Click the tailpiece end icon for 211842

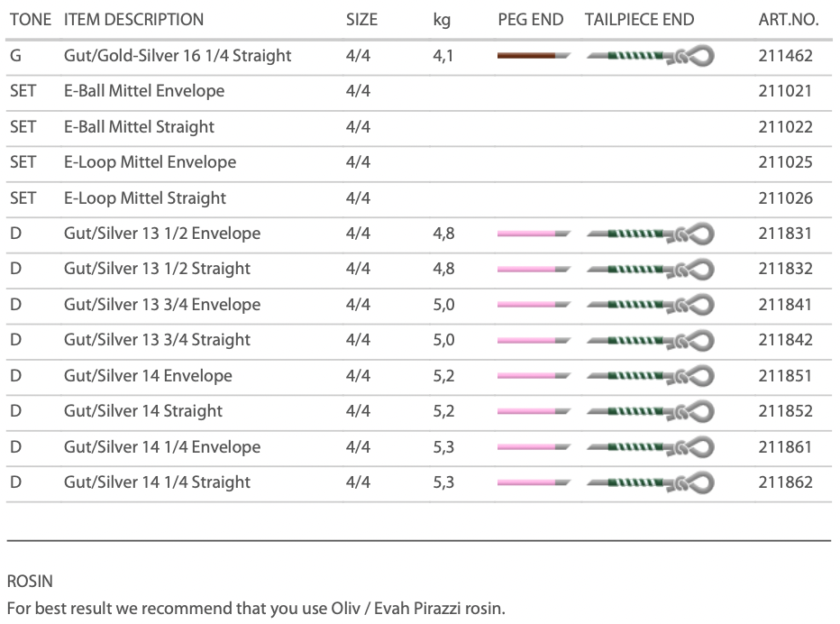point(650,340)
